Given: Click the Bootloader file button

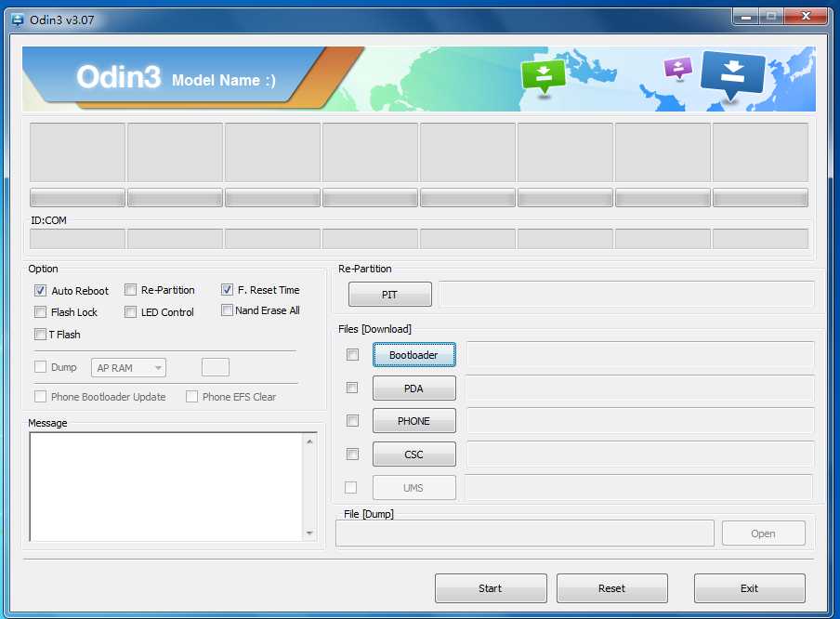Looking at the screenshot, I should tap(414, 355).
